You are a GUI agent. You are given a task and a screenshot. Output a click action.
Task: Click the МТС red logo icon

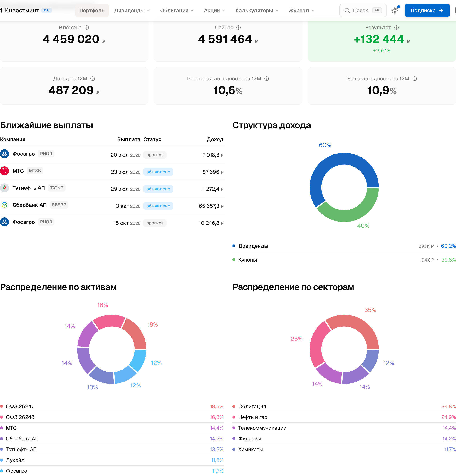tap(4, 171)
